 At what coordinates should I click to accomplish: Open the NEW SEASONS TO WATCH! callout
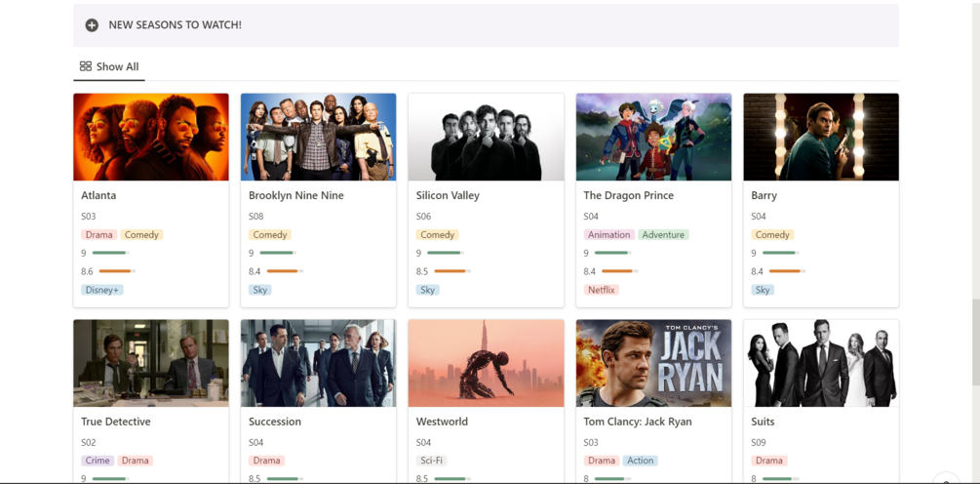486,25
